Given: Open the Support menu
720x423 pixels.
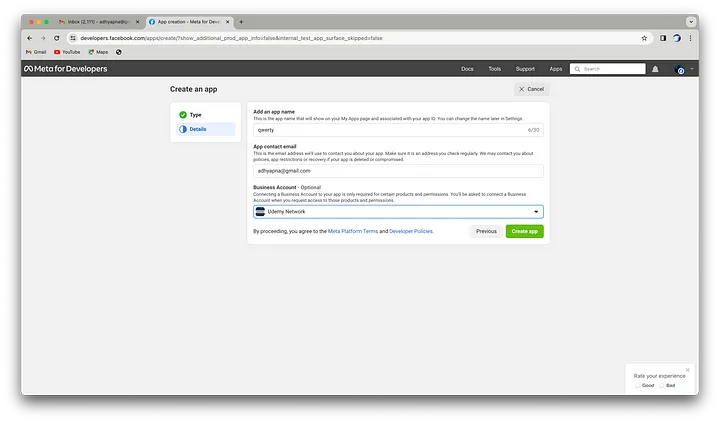Looking at the screenshot, I should click(525, 69).
